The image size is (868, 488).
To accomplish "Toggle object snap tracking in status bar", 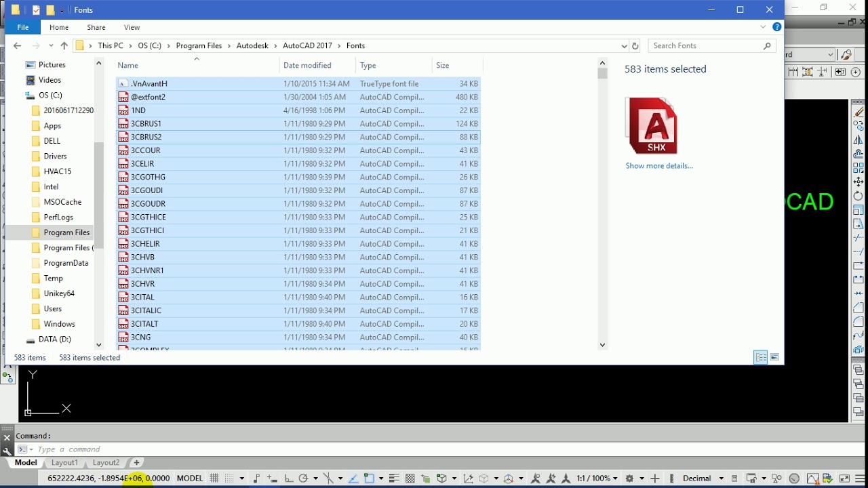I will tap(353, 479).
